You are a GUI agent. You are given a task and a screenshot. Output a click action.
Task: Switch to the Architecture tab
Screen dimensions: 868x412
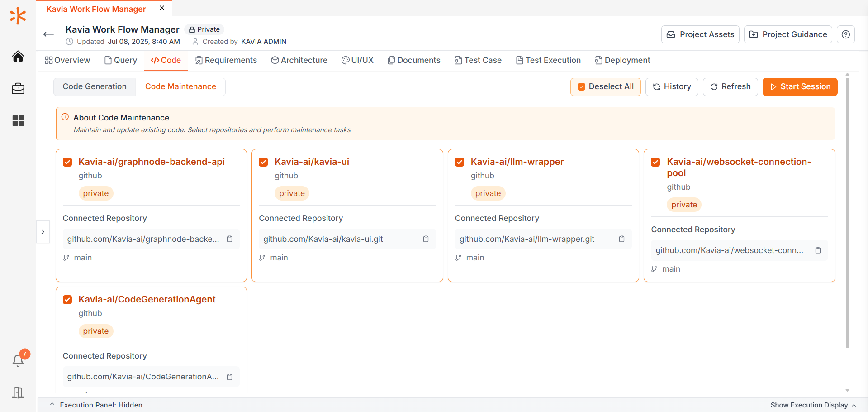[x=299, y=60]
